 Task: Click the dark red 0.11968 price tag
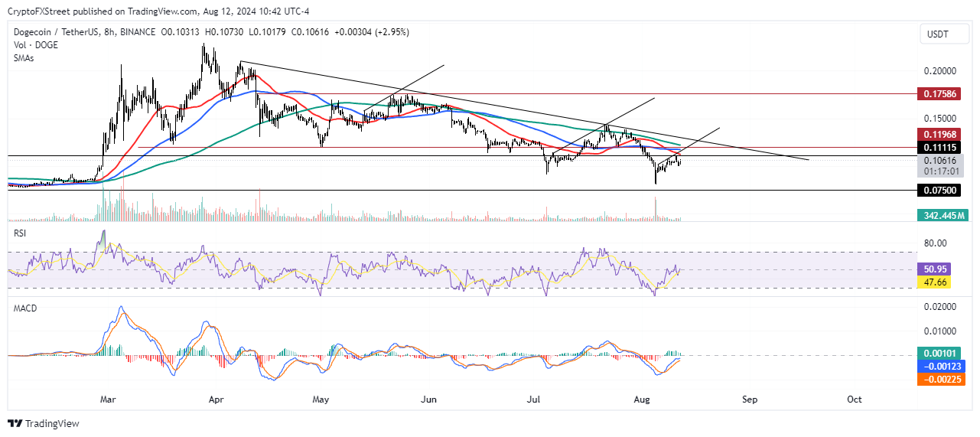click(x=940, y=134)
